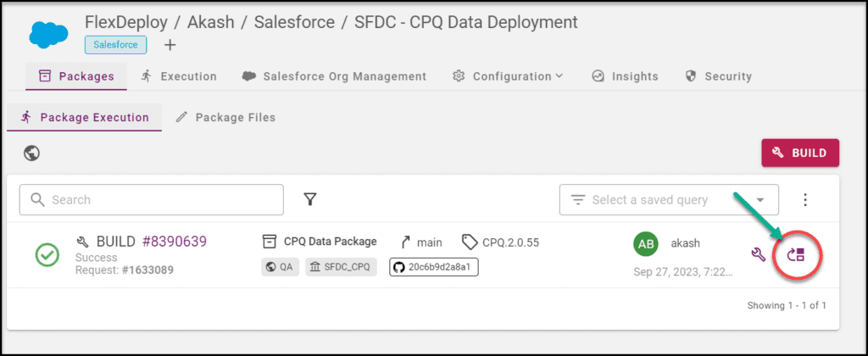Switch to Package Files subtab

tap(225, 117)
